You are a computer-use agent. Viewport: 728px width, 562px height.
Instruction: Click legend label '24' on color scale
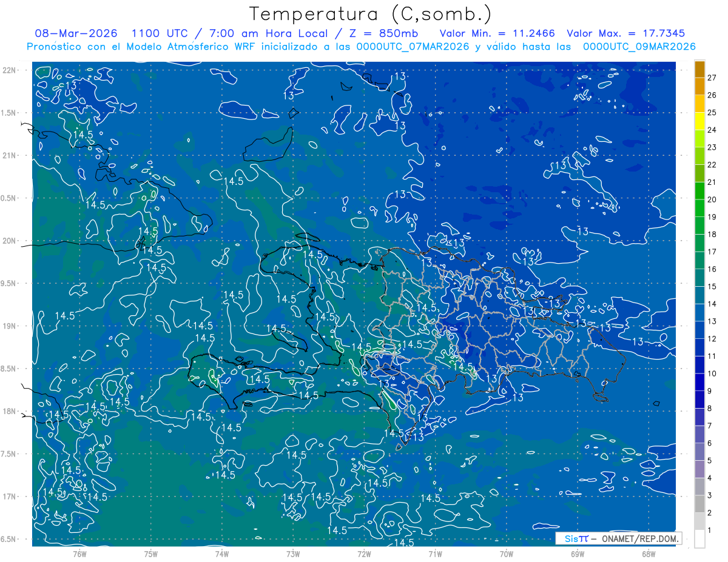(x=712, y=130)
